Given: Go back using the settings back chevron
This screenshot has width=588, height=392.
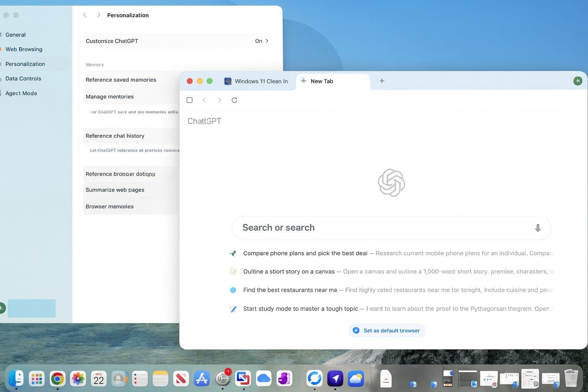Looking at the screenshot, I should pos(85,15).
